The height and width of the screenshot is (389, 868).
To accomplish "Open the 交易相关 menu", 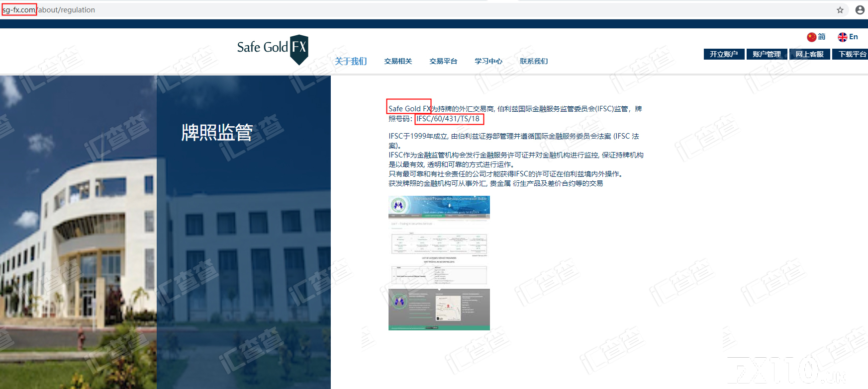I will click(x=398, y=61).
